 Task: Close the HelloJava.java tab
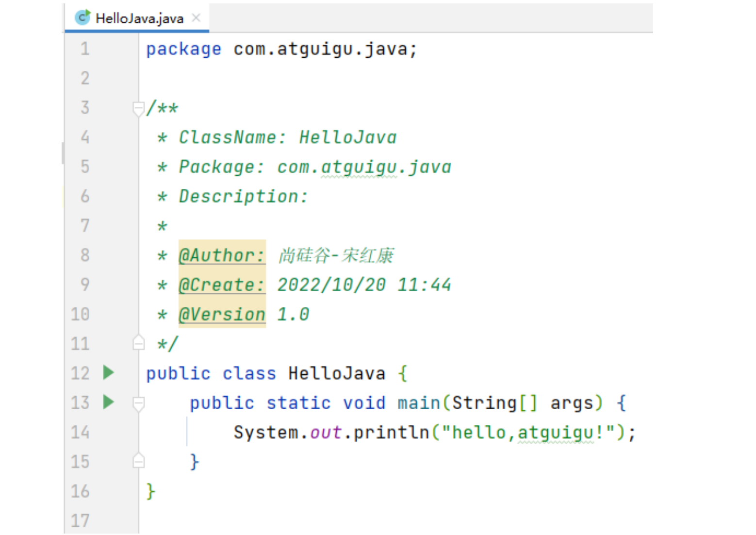click(x=196, y=18)
